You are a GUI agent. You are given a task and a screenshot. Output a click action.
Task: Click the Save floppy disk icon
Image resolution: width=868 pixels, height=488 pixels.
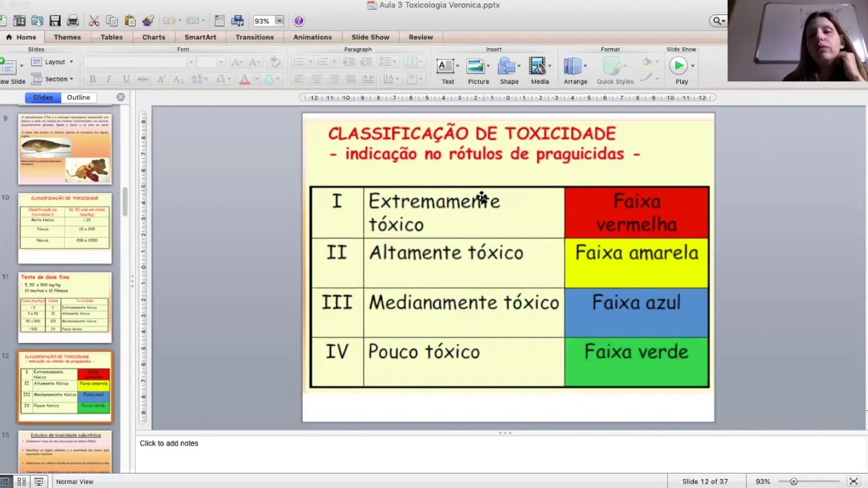point(55,21)
